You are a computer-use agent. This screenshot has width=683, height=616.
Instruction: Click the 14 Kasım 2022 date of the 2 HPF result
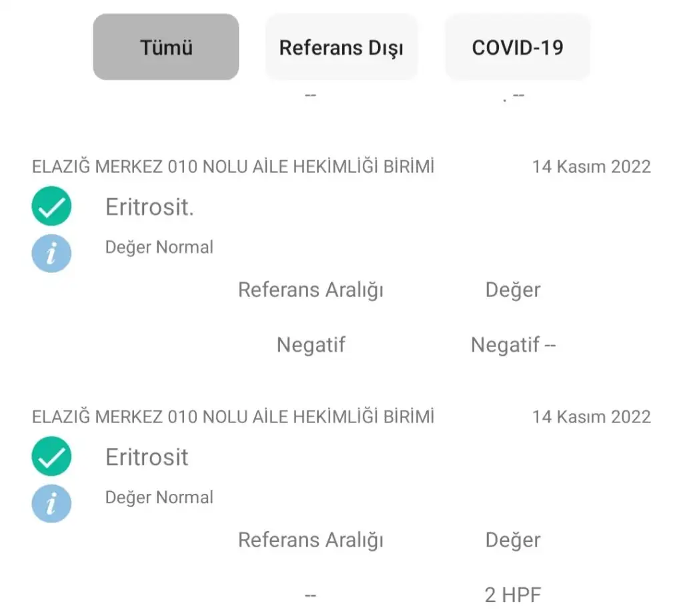tap(591, 417)
